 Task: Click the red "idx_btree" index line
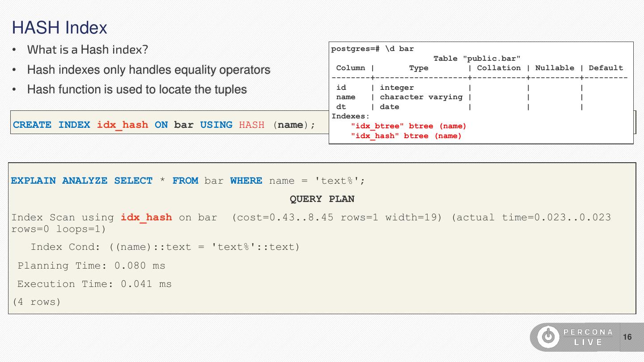(408, 126)
